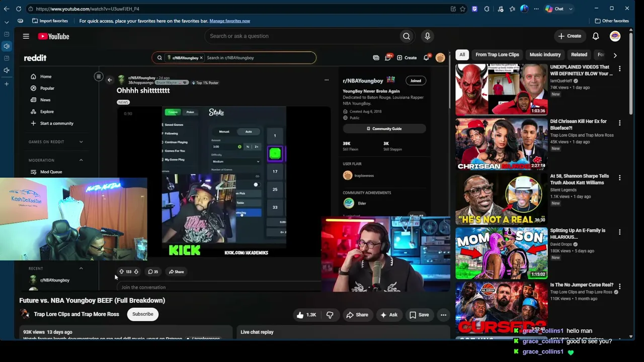Switch to the audio-playing vertical tab
The image size is (644, 362).
[x=7, y=46]
